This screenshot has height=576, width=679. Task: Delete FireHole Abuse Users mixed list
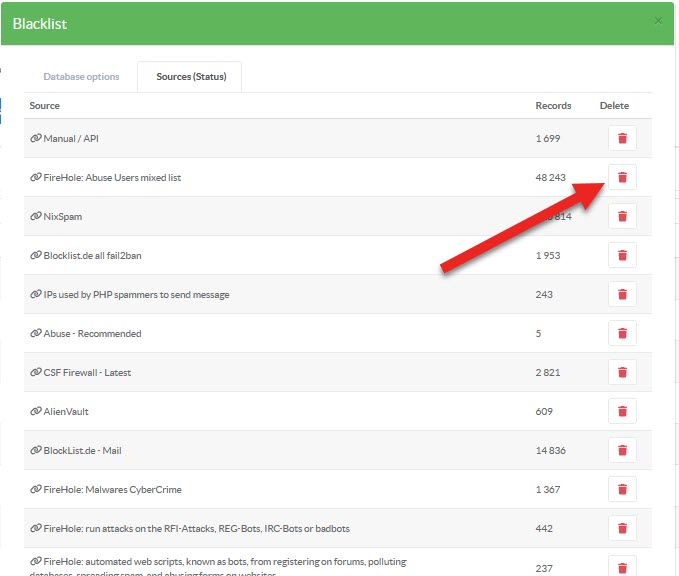622,177
